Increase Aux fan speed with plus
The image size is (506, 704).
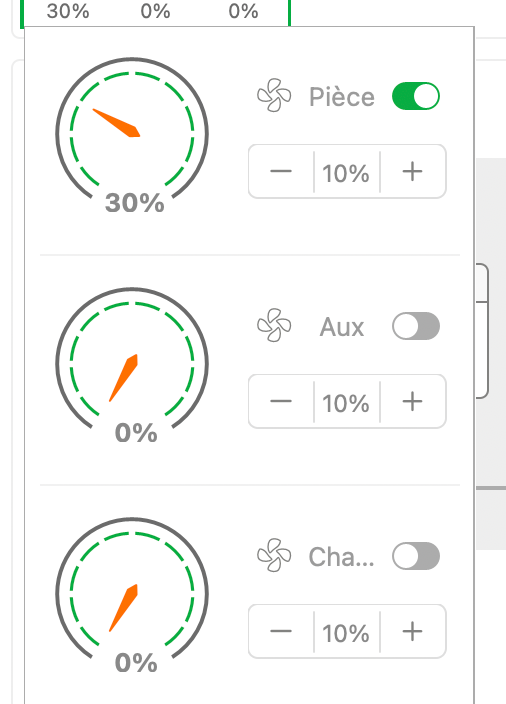413,401
